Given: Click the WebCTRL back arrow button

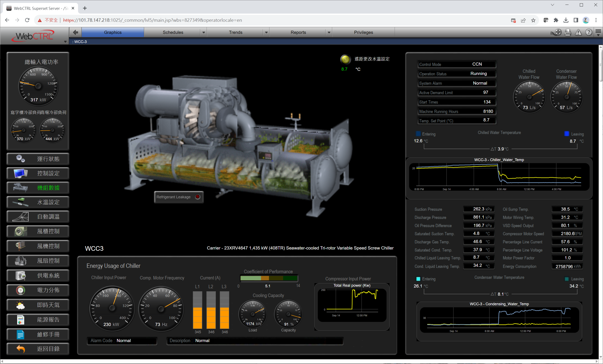Looking at the screenshot, I should point(76,32).
